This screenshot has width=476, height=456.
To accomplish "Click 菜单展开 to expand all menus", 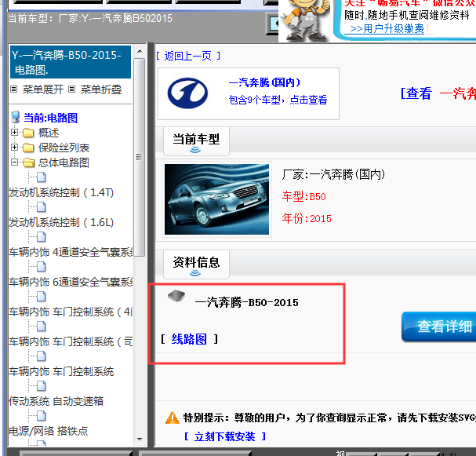I will tap(43, 89).
